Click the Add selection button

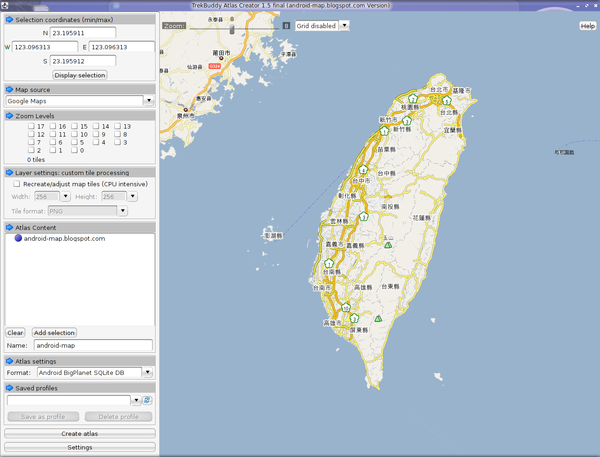54,333
